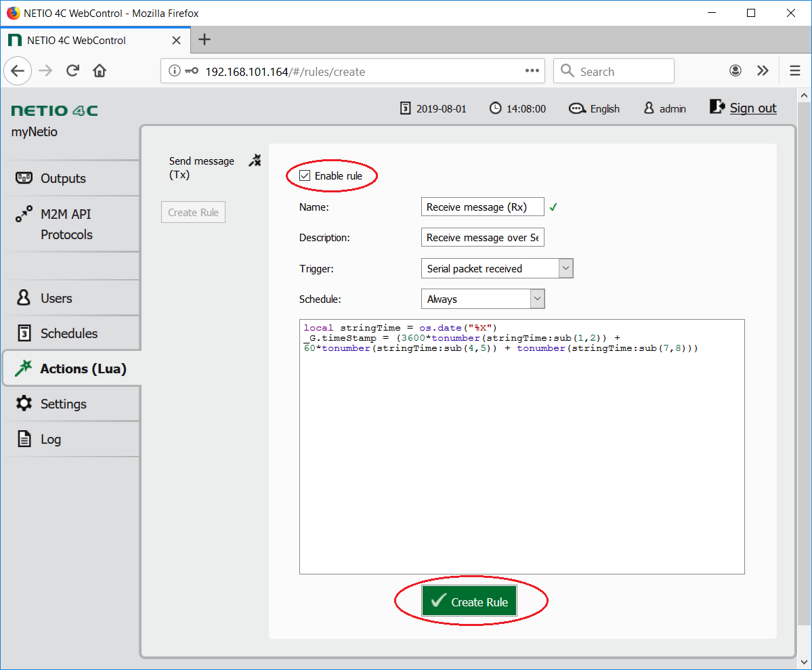Open Firefox hamburger menu
The height and width of the screenshot is (670, 812).
click(x=795, y=70)
